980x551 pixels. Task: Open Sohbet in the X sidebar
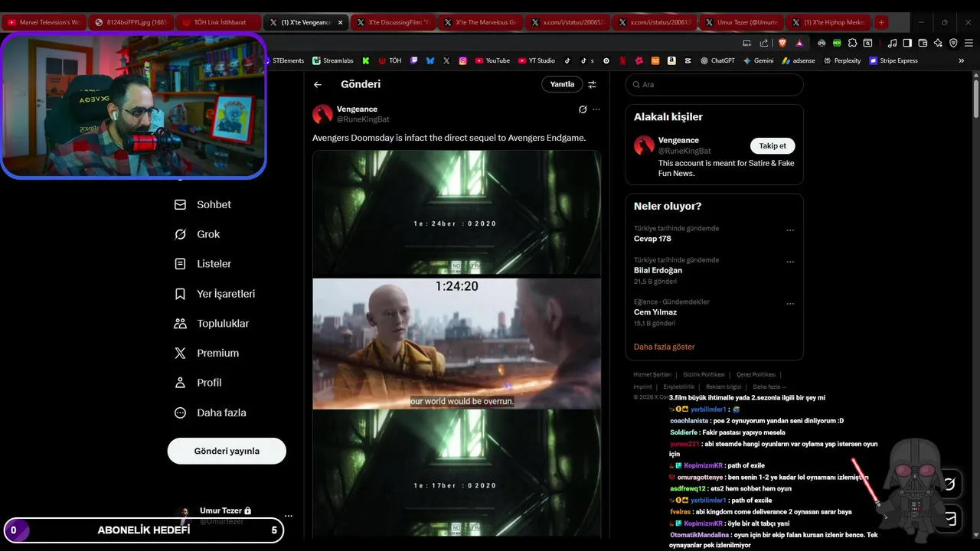(203, 204)
